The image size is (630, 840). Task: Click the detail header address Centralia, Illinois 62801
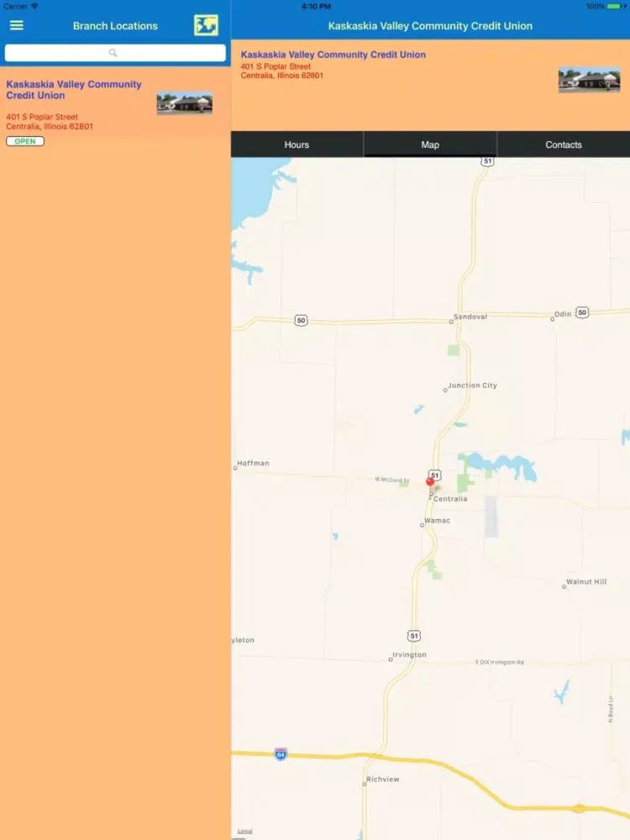coord(281,76)
